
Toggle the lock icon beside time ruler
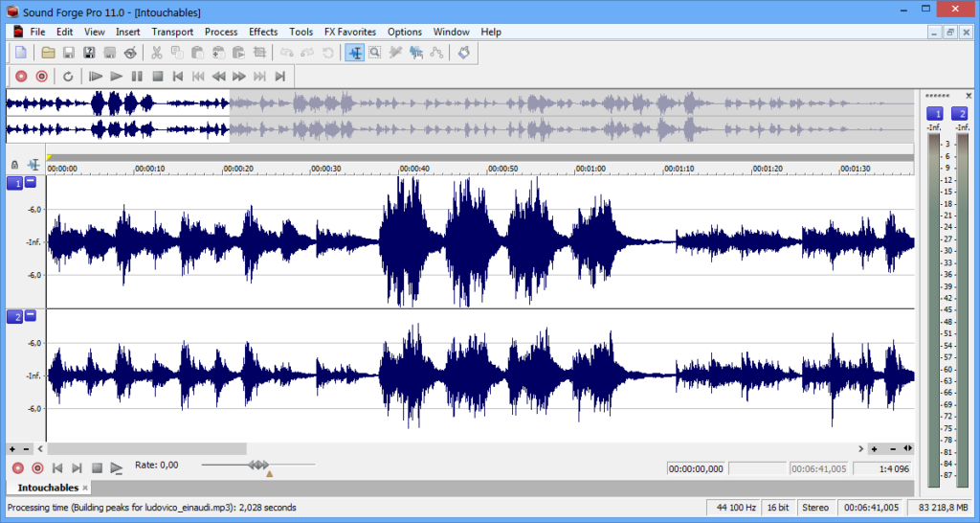[15, 165]
